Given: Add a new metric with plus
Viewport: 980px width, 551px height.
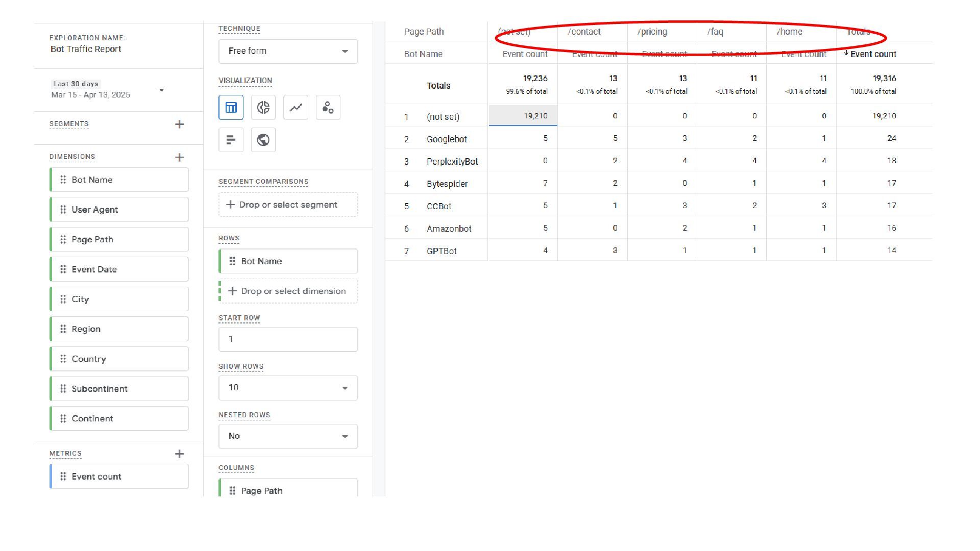Looking at the screenshot, I should [179, 454].
